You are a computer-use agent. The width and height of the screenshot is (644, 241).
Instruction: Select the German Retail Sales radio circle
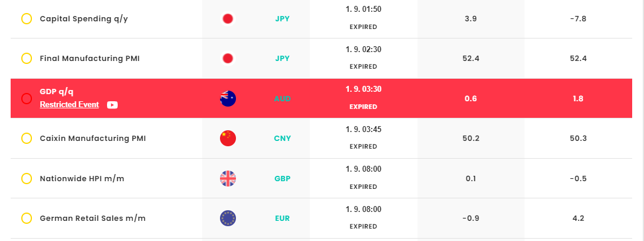pyautogui.click(x=27, y=218)
